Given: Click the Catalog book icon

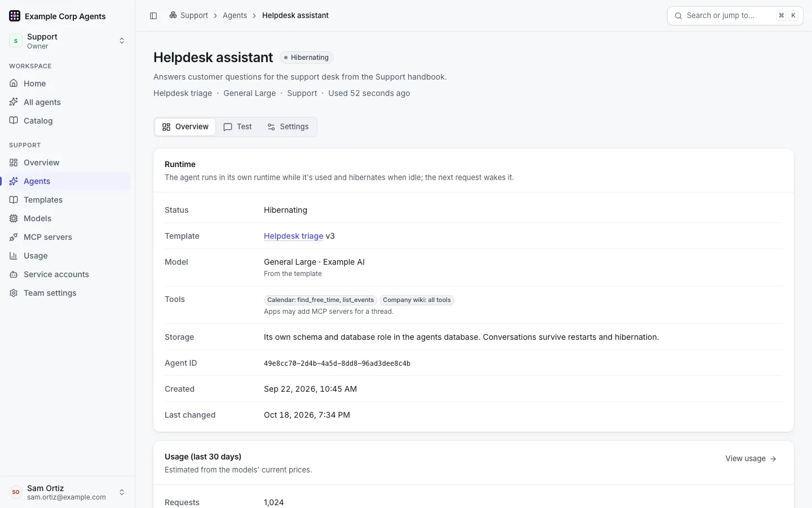Looking at the screenshot, I should pyautogui.click(x=14, y=121).
